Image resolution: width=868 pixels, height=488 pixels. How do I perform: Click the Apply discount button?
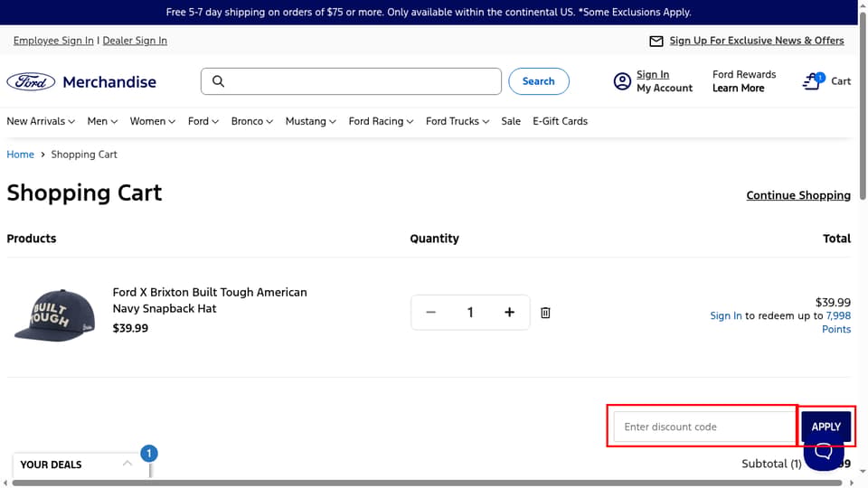click(x=826, y=427)
